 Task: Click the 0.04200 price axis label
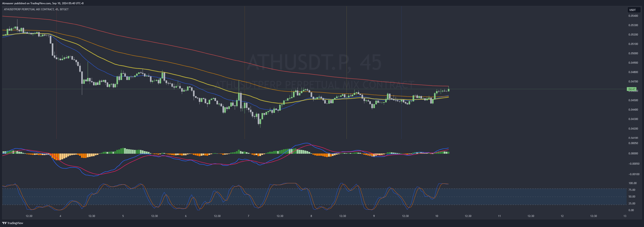coord(633,128)
